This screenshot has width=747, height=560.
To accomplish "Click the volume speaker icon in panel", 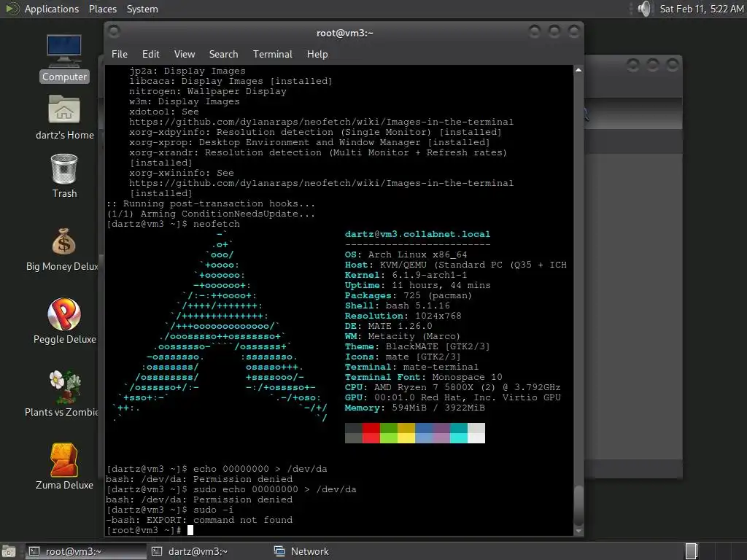I will point(644,9).
